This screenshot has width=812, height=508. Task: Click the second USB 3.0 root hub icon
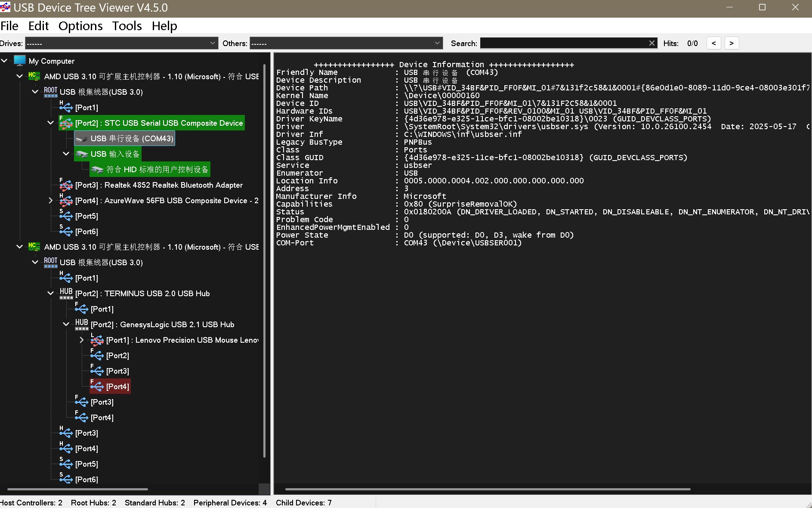click(50, 262)
